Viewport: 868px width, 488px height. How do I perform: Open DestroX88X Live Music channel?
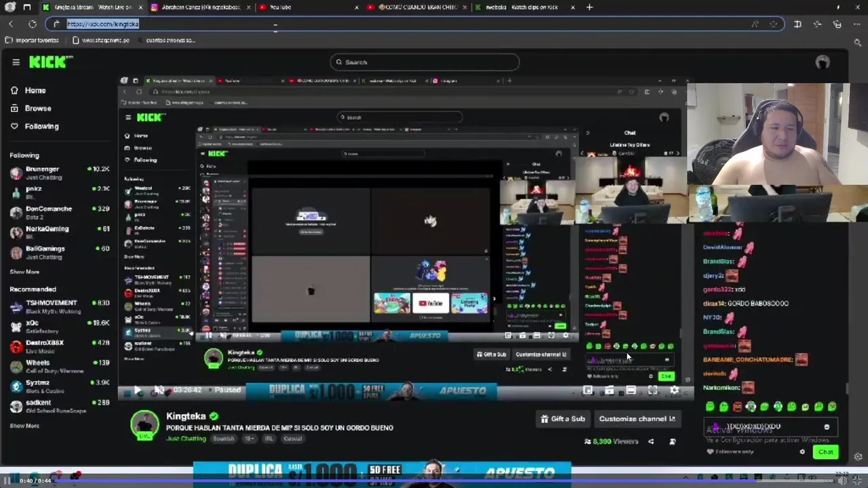[x=60, y=346]
